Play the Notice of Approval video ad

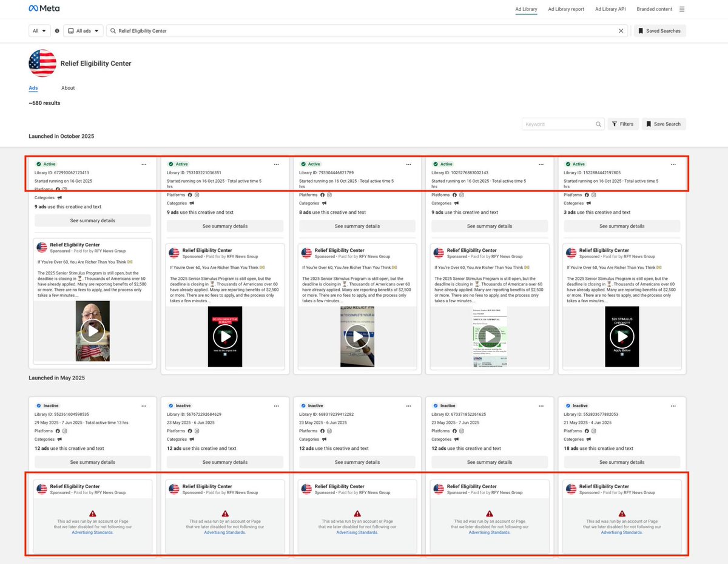490,336
